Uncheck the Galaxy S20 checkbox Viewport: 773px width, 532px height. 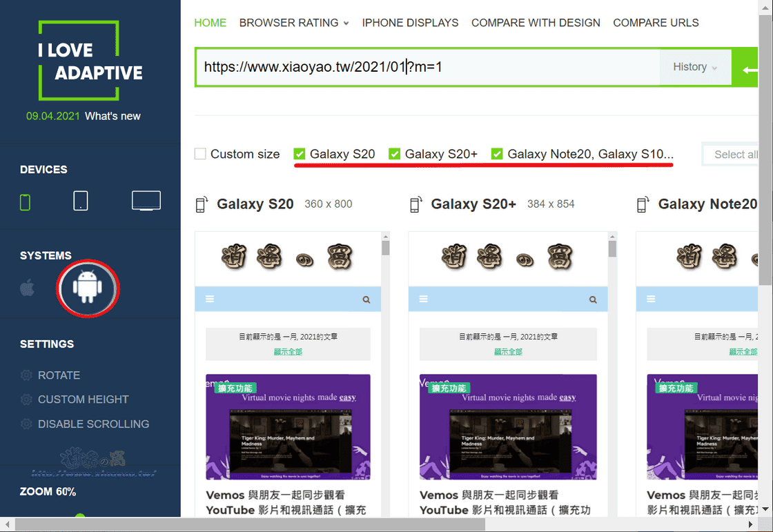pyautogui.click(x=300, y=154)
